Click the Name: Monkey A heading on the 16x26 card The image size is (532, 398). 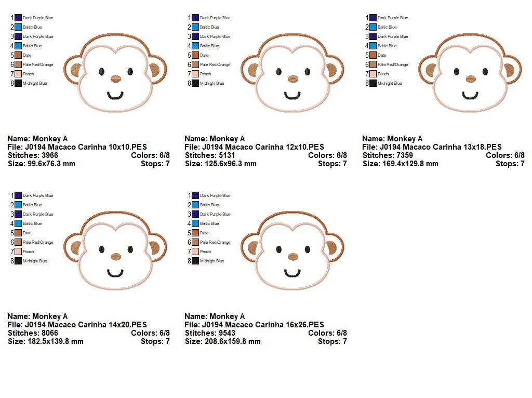tap(215, 316)
